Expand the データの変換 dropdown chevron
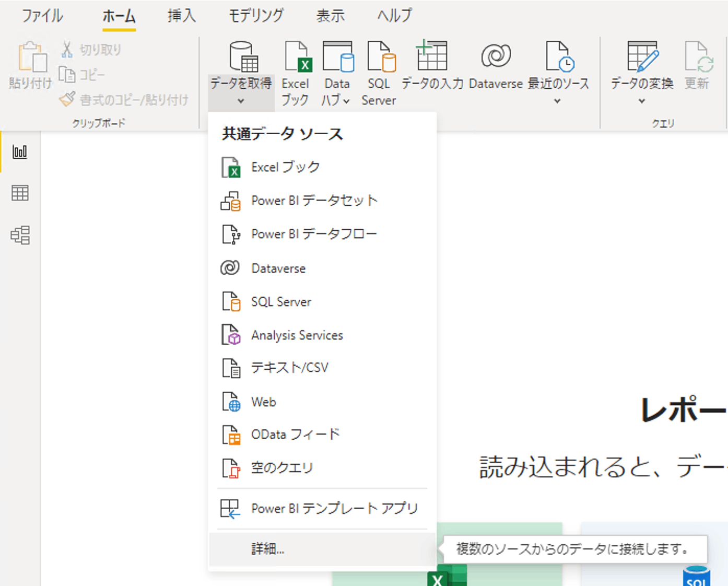Image resolution: width=728 pixels, height=586 pixels. pos(642,101)
